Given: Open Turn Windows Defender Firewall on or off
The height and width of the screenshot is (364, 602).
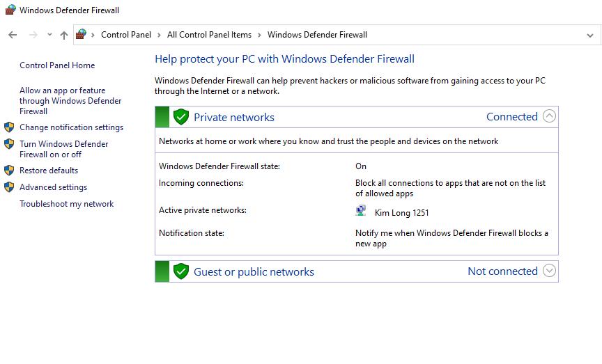Looking at the screenshot, I should [x=63, y=149].
